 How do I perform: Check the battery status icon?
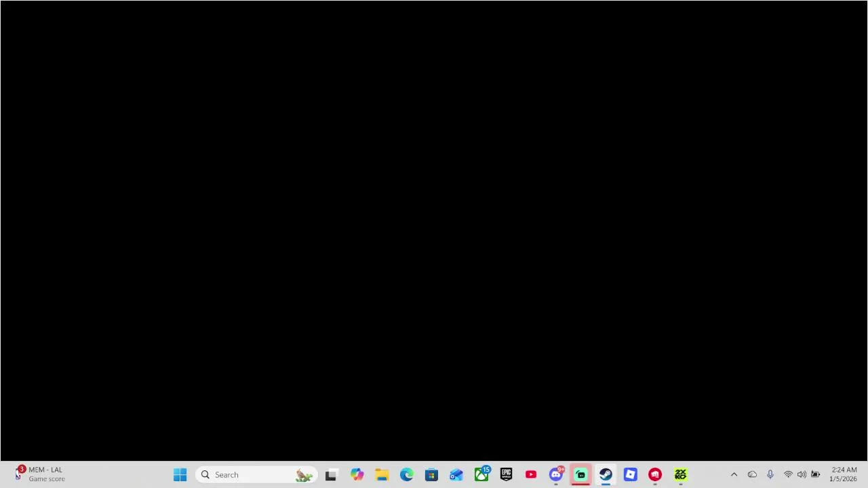pos(816,474)
